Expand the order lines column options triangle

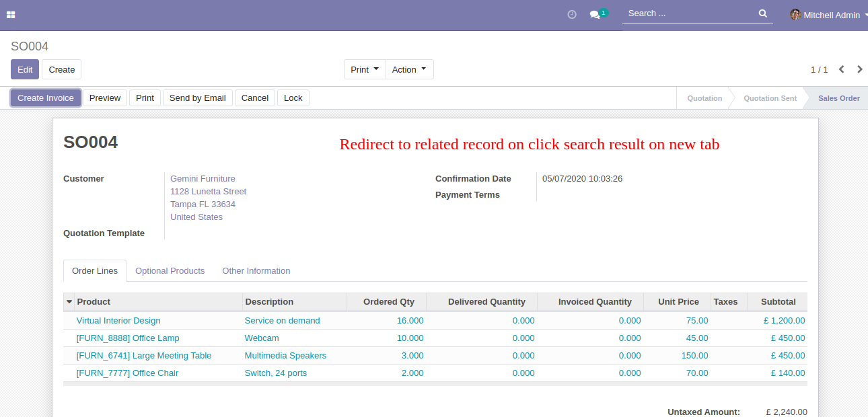[69, 302]
